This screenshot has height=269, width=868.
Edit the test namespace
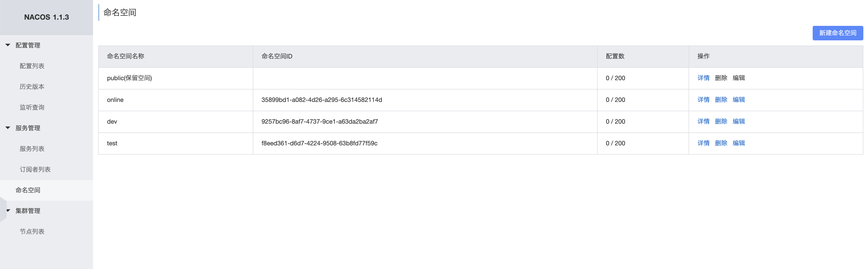tap(738, 143)
